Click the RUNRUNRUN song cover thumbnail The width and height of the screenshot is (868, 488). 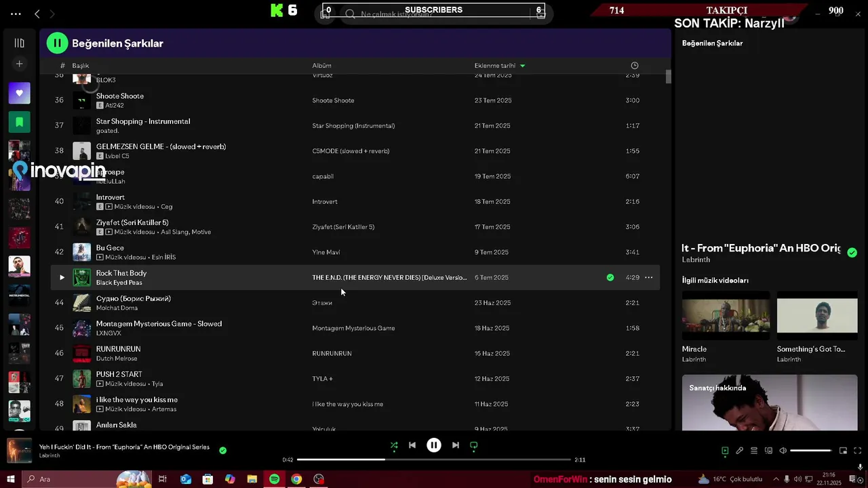(81, 353)
